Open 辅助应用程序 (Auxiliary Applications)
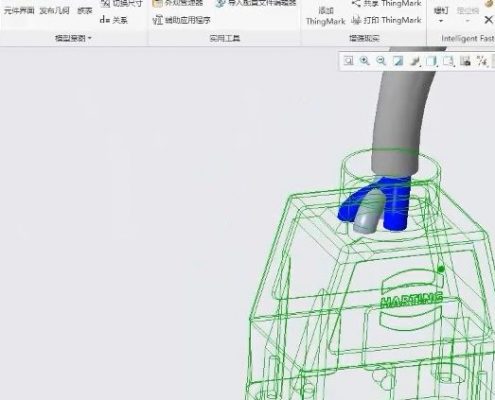The image size is (495, 400). pyautogui.click(x=181, y=21)
